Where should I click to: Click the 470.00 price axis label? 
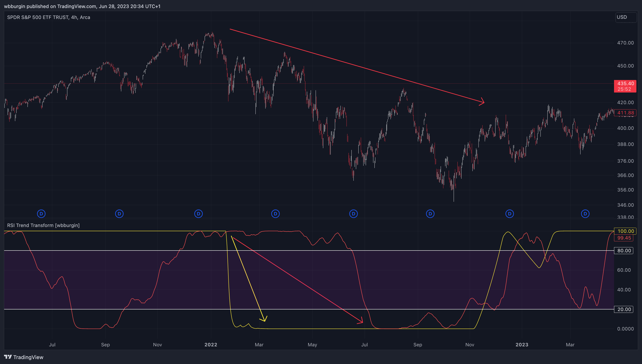click(625, 43)
